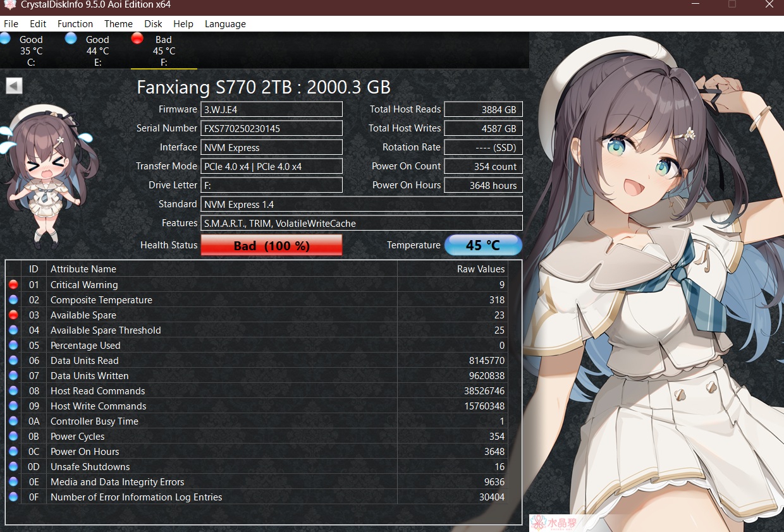This screenshot has width=784, height=532.
Task: Click the Firmware field 3.W.J.E4
Action: pyautogui.click(x=271, y=109)
